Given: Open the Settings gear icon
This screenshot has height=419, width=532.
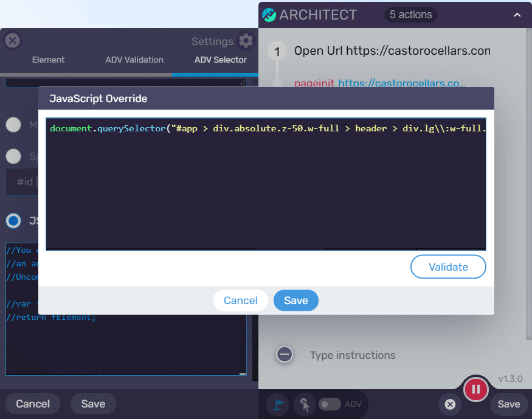Looking at the screenshot, I should coord(246,41).
